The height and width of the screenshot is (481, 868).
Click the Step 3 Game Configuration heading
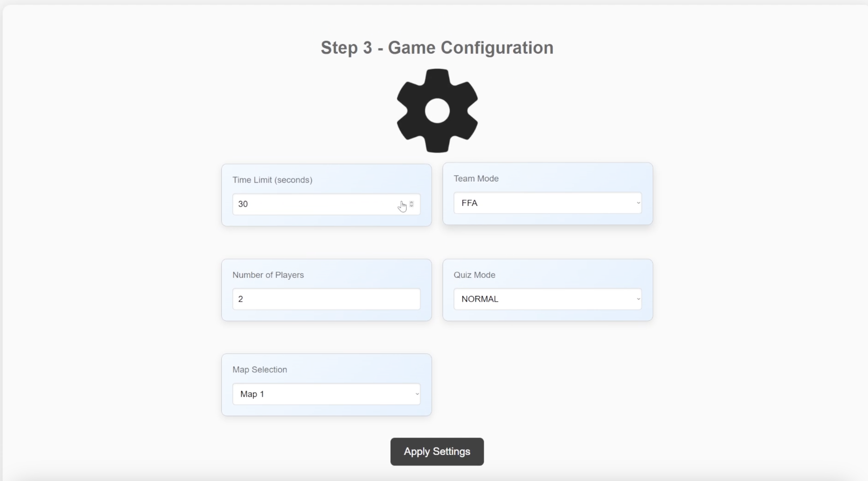pyautogui.click(x=437, y=47)
